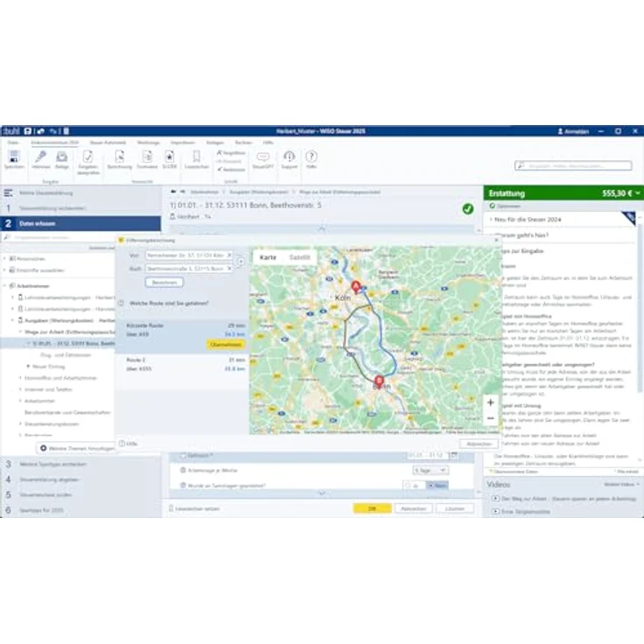Open calendar icon beside Zeitraum field
Screen dimensions: 644x644
[454, 455]
